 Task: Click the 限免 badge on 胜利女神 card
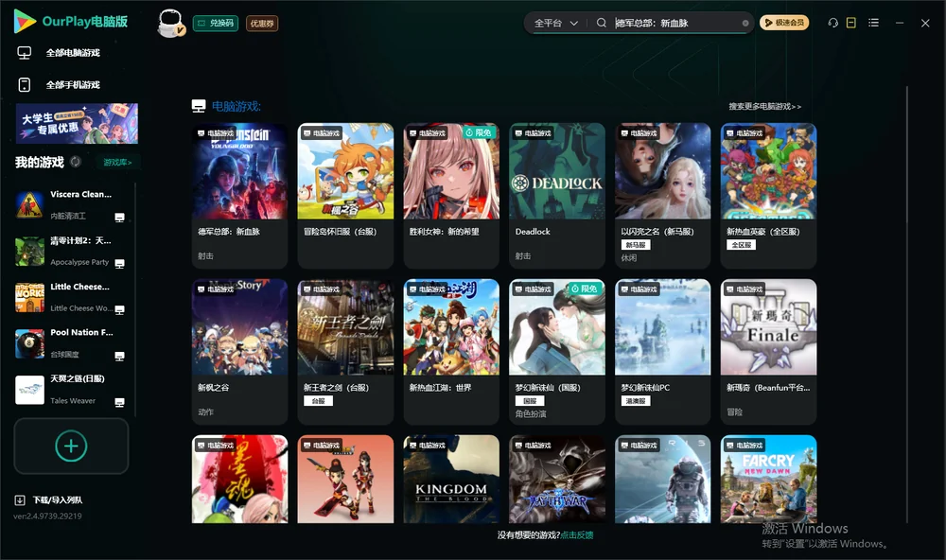479,132
